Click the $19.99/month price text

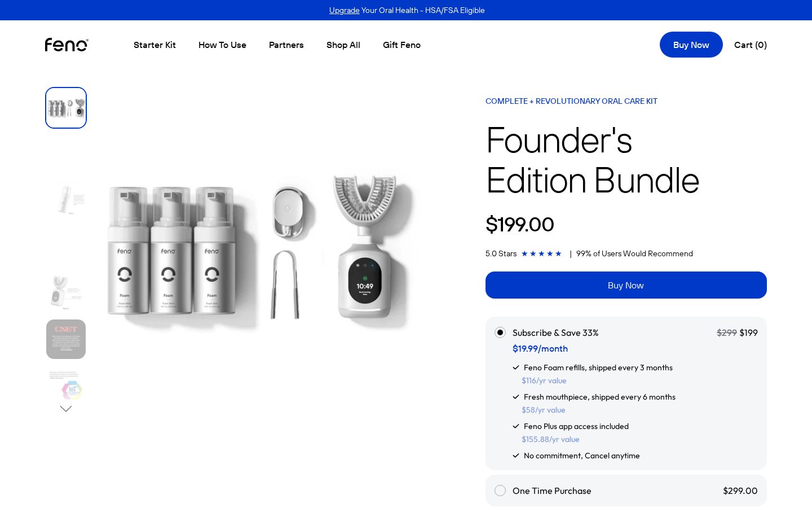click(x=540, y=348)
